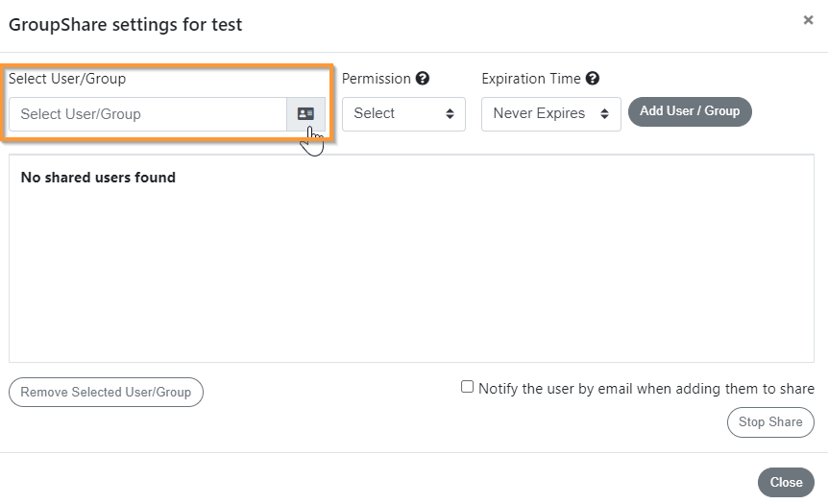Click the Expiration Time label text
828x504 pixels.
[531, 79]
